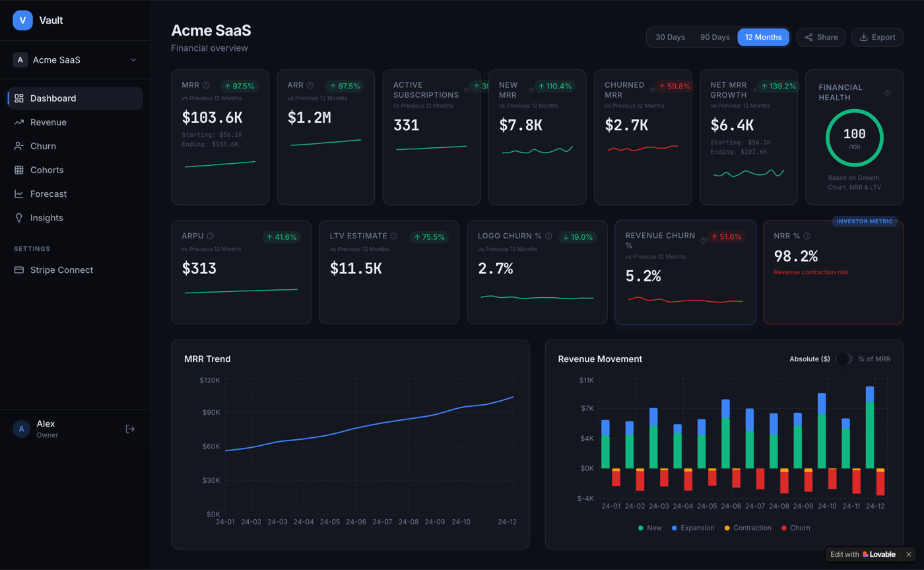Select the 12 Months range
924x570 pixels.
(x=763, y=37)
